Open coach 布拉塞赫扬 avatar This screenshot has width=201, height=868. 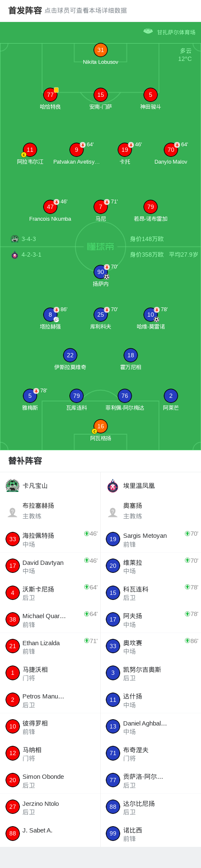coord(13,512)
